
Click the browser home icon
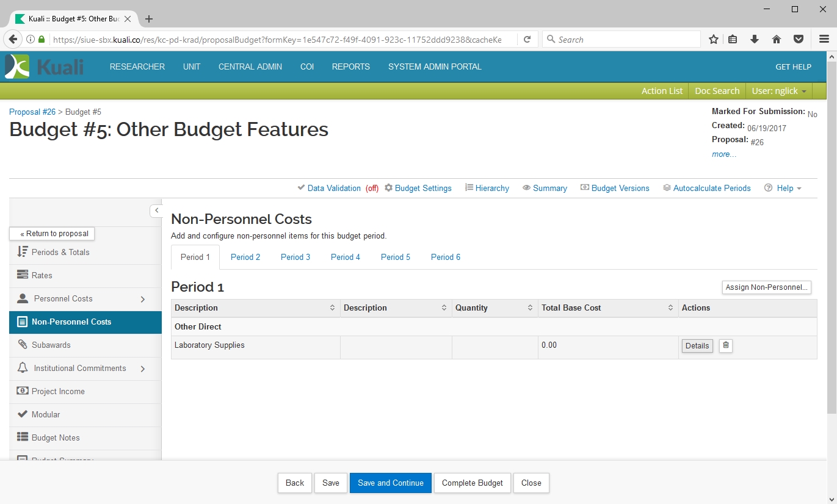[x=777, y=40]
